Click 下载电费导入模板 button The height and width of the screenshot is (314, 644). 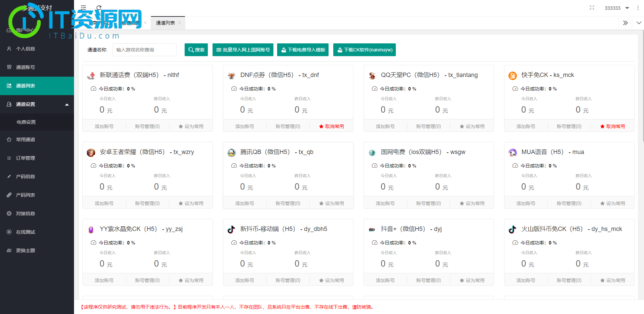303,50
